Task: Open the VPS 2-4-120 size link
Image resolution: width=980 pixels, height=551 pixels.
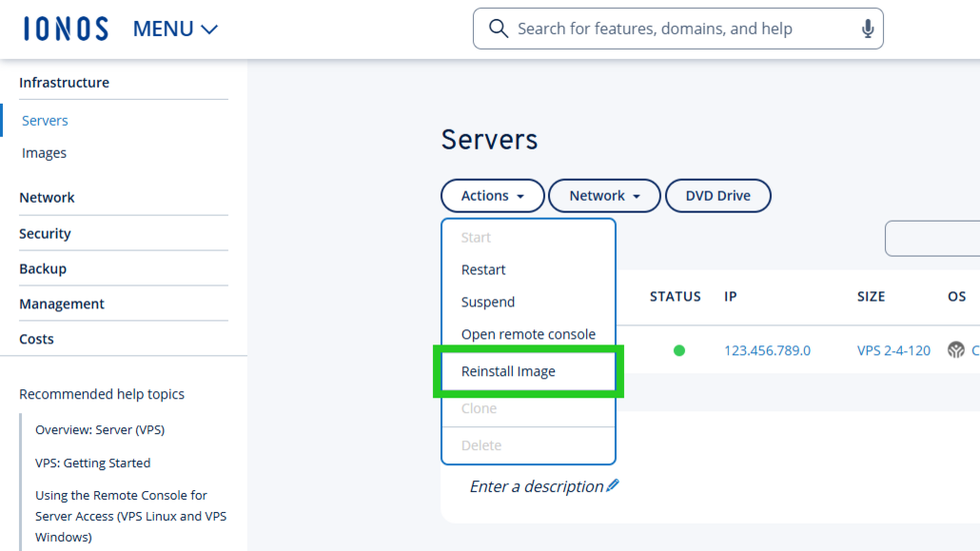Action: coord(893,350)
